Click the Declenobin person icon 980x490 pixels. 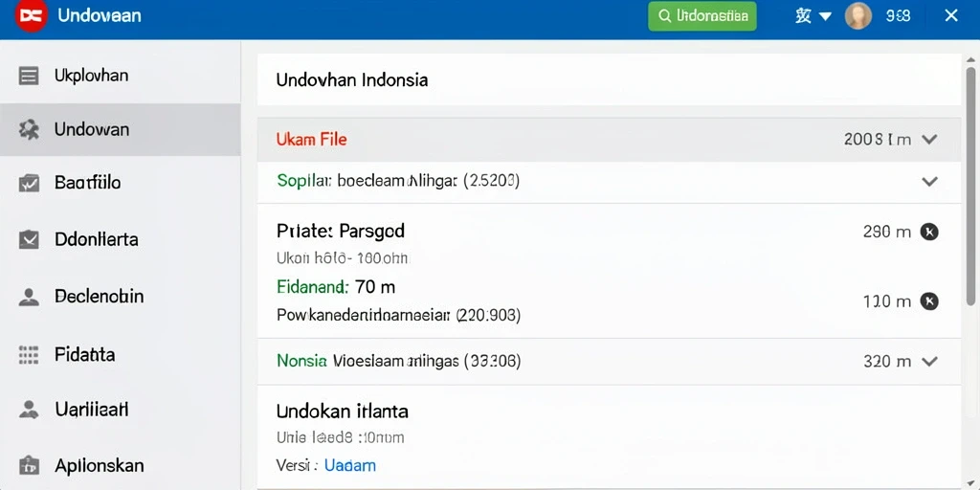[29, 297]
